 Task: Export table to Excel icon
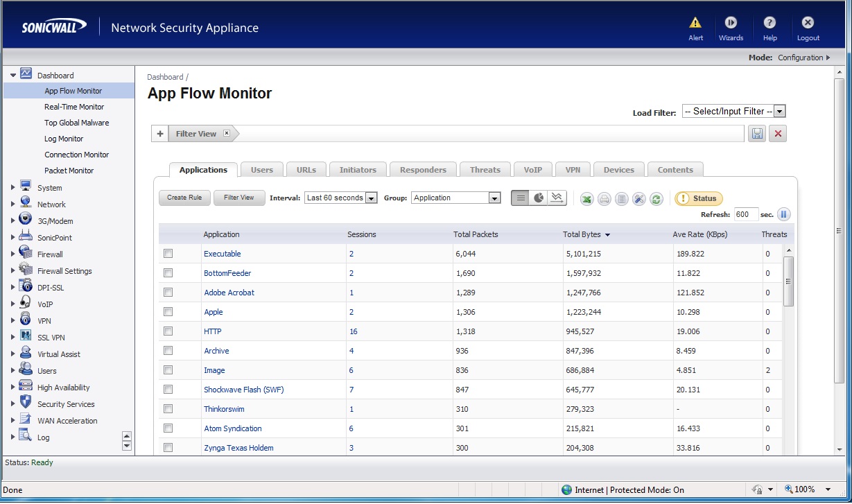click(586, 199)
